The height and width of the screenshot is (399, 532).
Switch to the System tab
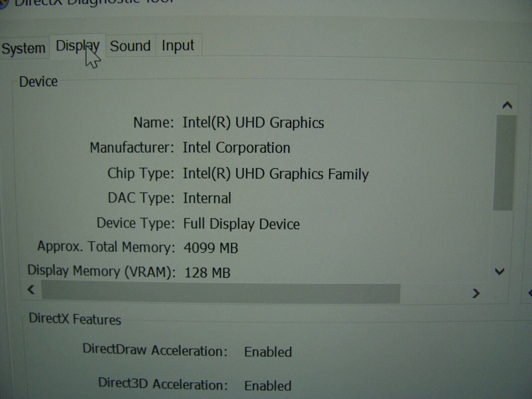click(23, 48)
